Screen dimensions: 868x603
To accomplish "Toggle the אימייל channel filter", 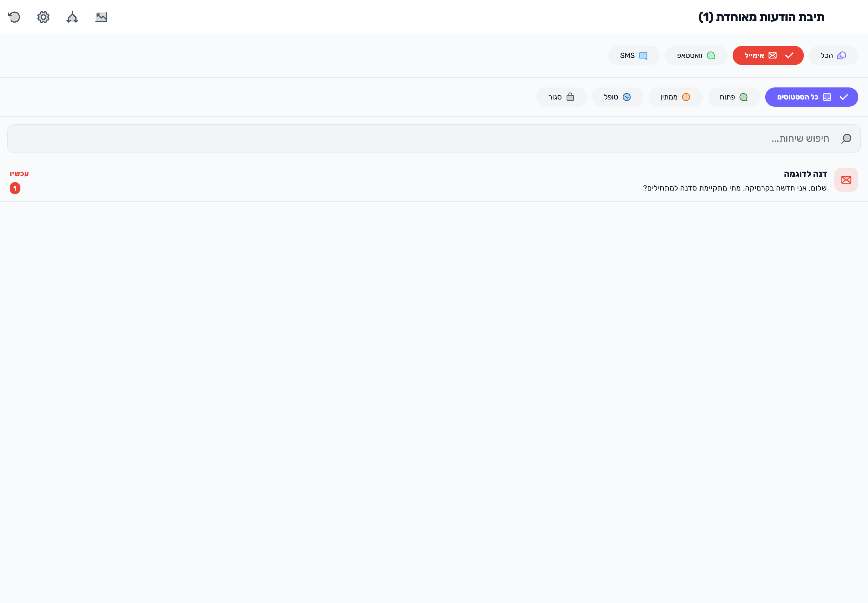I will [x=768, y=55].
